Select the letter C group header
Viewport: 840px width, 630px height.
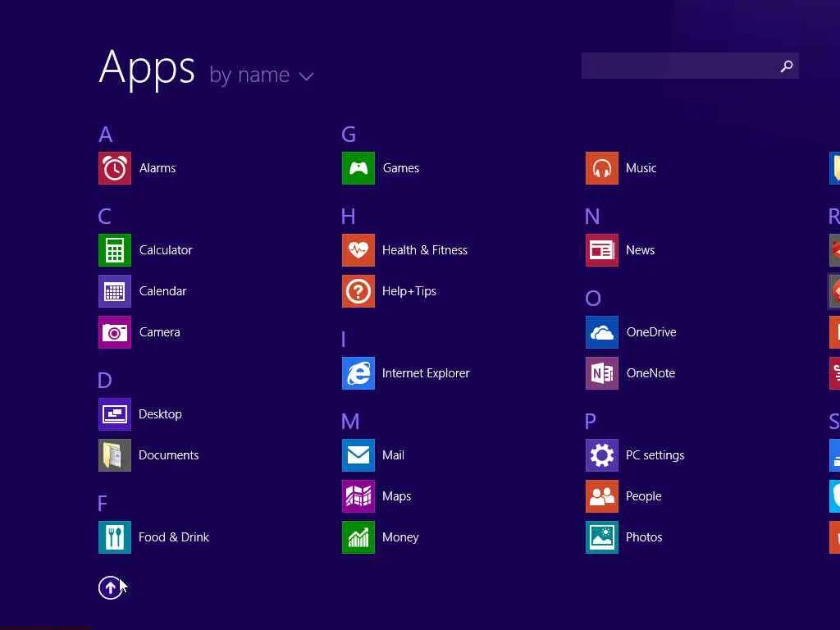tap(104, 217)
